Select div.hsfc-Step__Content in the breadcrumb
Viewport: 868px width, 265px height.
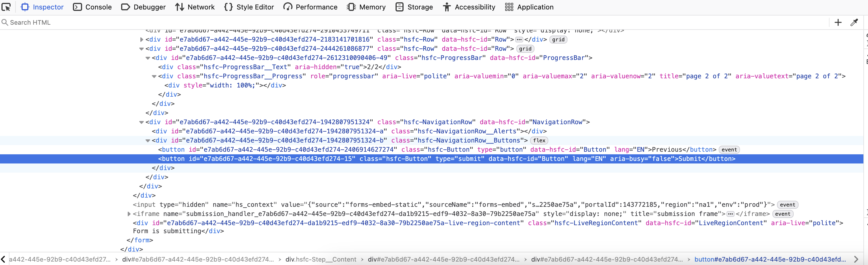320,259
